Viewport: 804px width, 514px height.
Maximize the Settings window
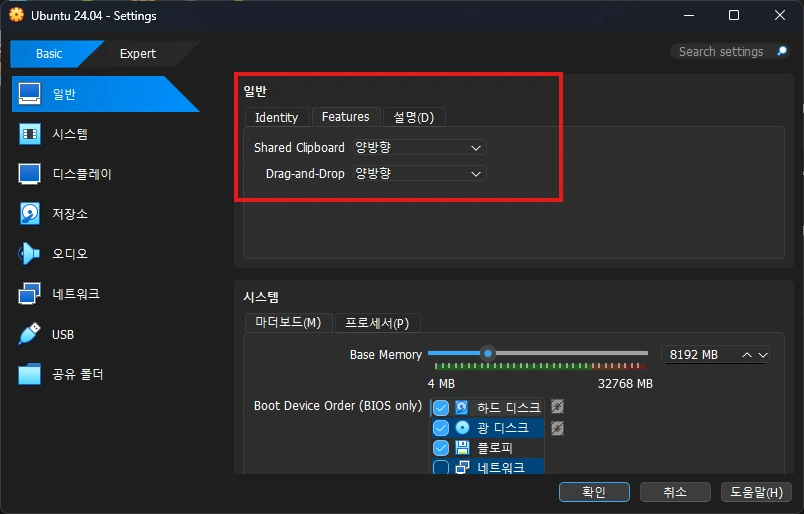pyautogui.click(x=734, y=15)
